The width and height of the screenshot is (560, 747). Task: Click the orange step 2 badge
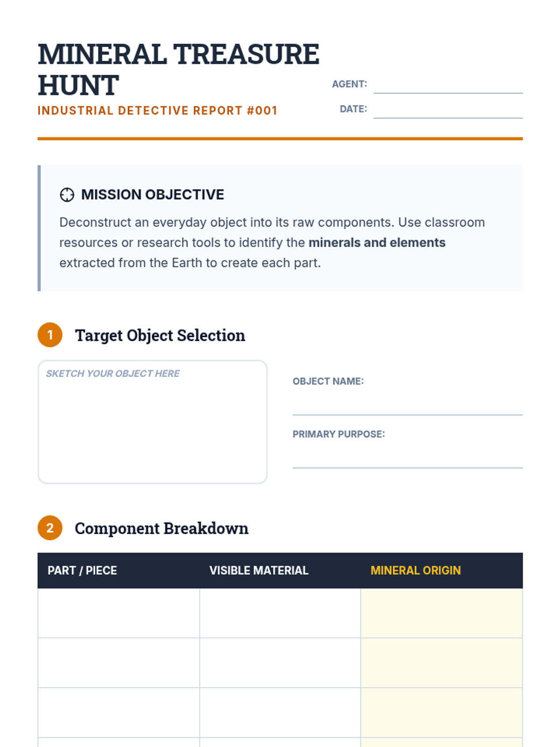50,528
